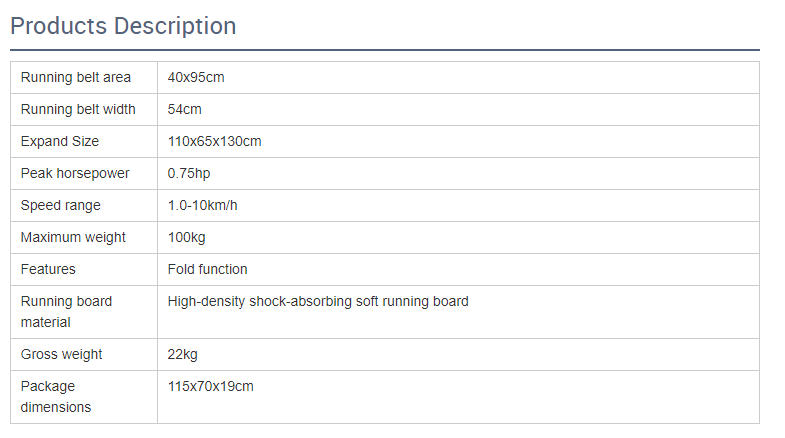
Task: Click the Products Description heading
Action: pos(123,26)
